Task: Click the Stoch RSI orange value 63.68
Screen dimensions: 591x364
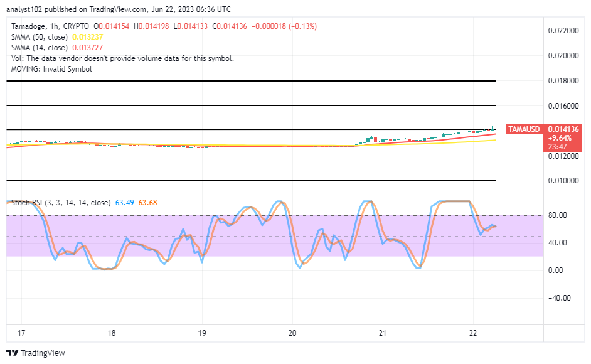Action: point(148,203)
